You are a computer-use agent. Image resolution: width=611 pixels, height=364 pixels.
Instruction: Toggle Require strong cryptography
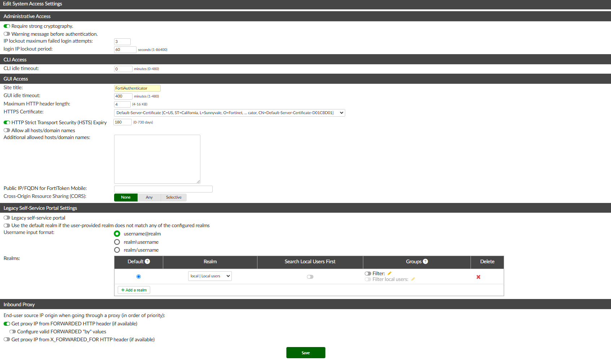point(7,26)
